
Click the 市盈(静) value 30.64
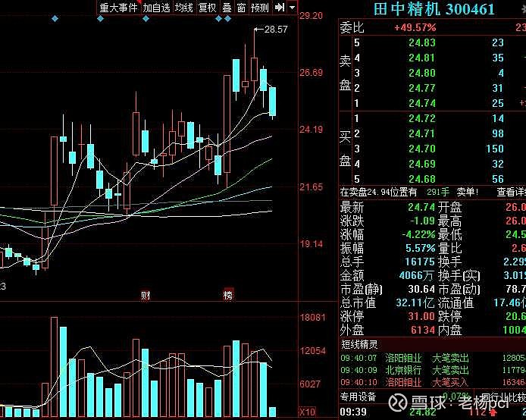pos(421,289)
